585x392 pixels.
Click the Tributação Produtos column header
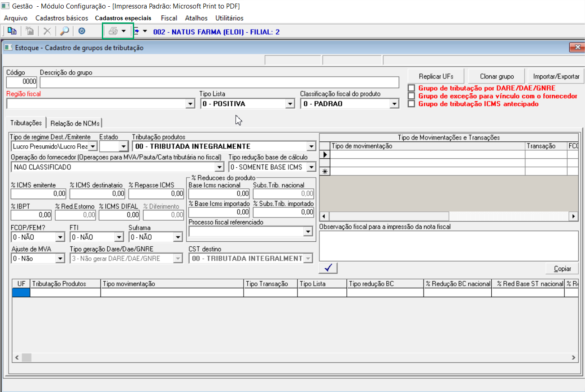pos(65,283)
